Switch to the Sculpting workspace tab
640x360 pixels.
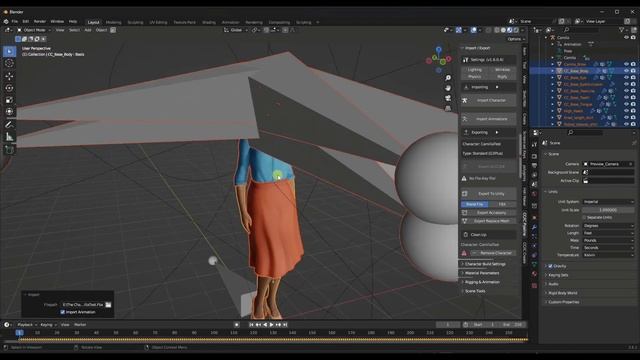(x=135, y=22)
